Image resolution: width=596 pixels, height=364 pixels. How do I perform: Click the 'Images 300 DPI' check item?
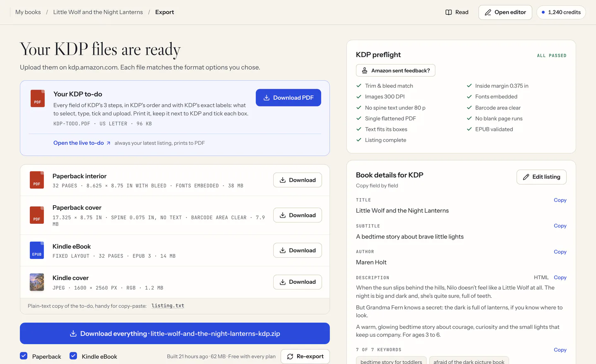point(380,97)
